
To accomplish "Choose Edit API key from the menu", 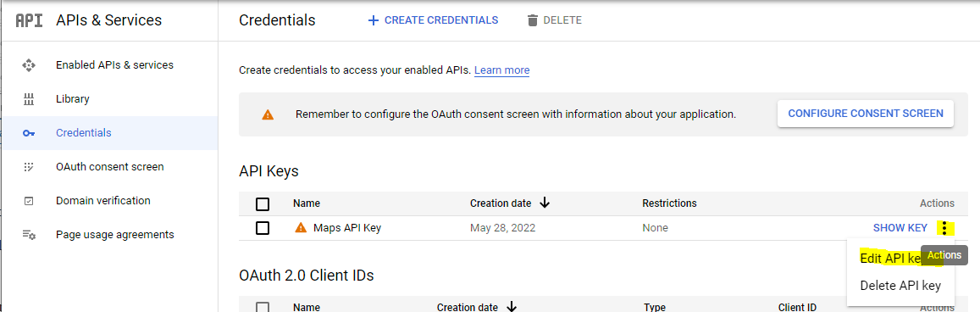I will click(890, 259).
